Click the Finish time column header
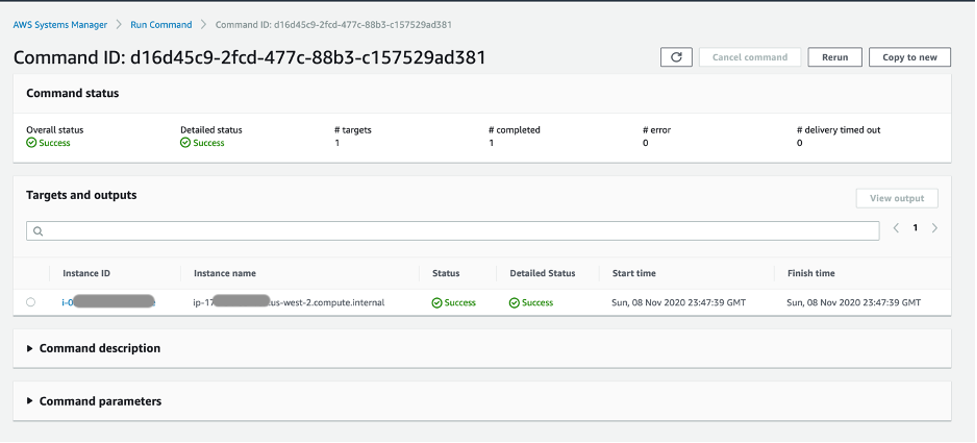 (x=811, y=274)
